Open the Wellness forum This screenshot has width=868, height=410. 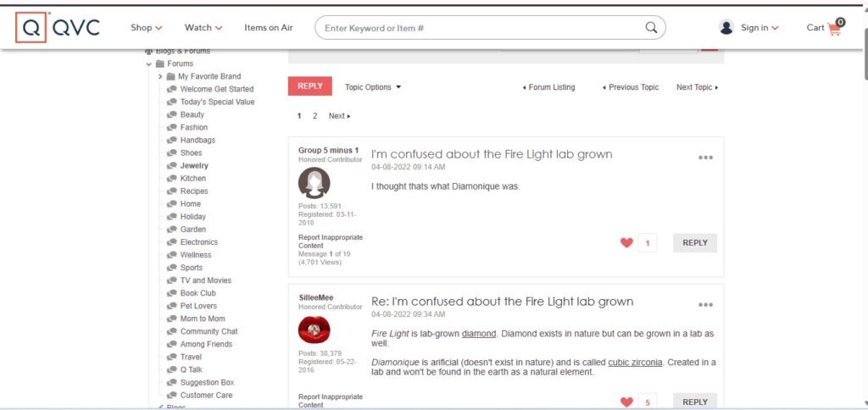(x=196, y=254)
